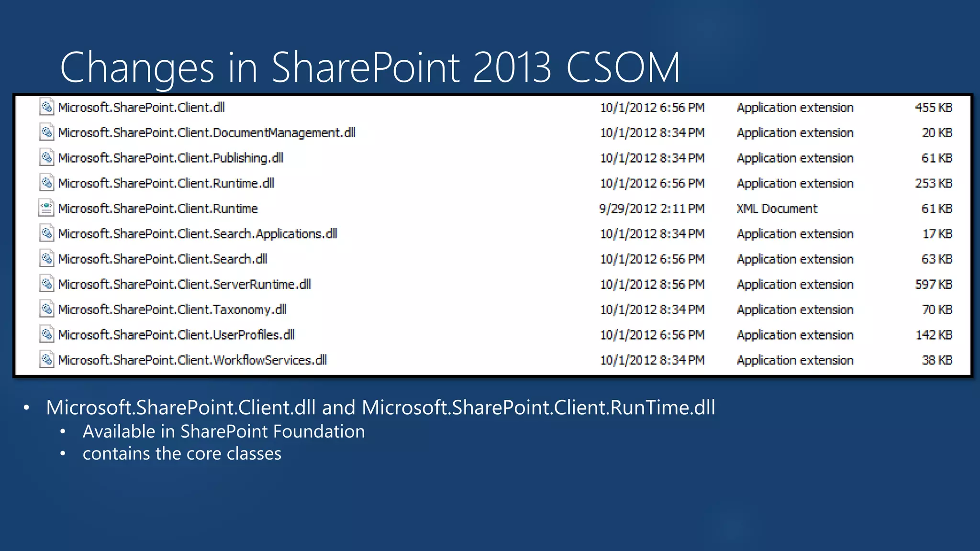The height and width of the screenshot is (551, 980).
Task: Click the Client.Search.dll file icon
Action: coord(46,259)
